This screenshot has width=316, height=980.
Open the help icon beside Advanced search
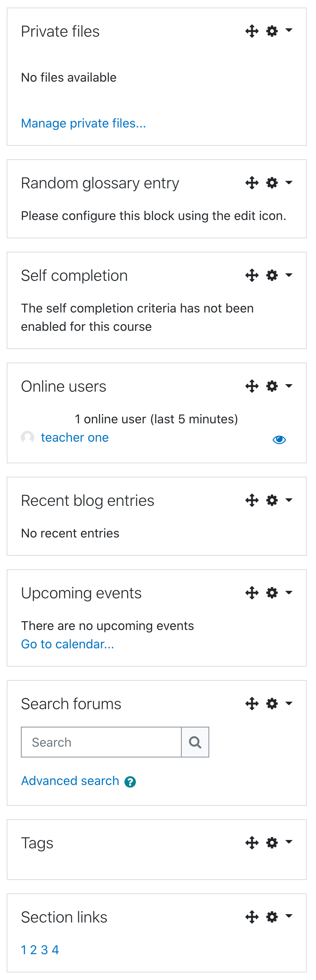tap(130, 782)
